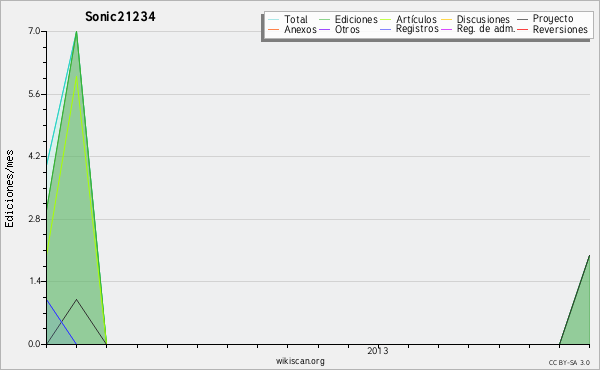Click the 0.0 y-axis label

click(x=35, y=344)
